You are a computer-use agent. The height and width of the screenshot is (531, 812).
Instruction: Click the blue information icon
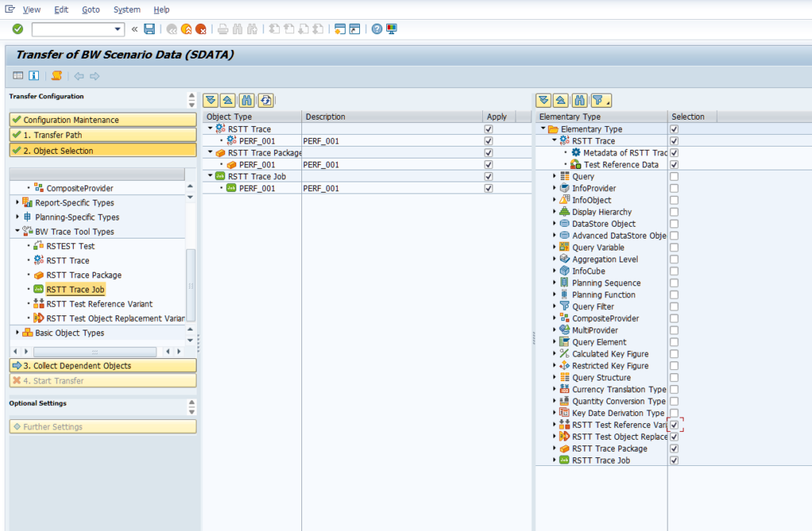pyautogui.click(x=34, y=76)
